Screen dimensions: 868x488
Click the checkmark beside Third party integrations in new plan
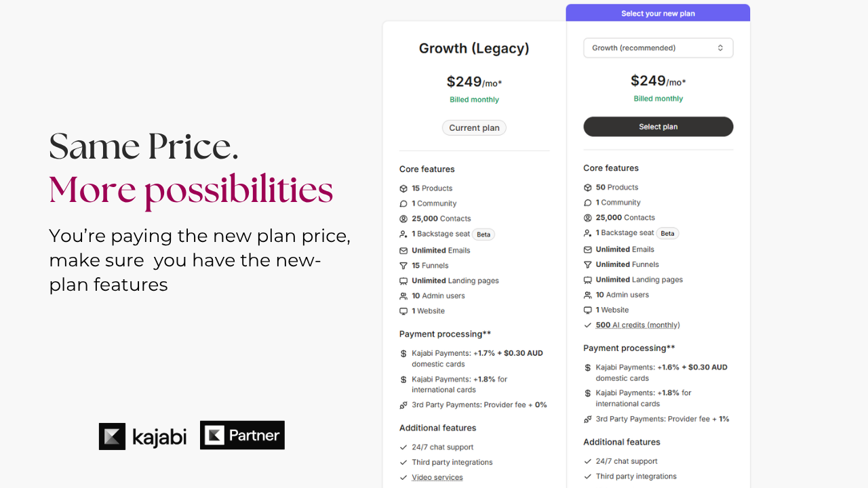[x=587, y=476]
